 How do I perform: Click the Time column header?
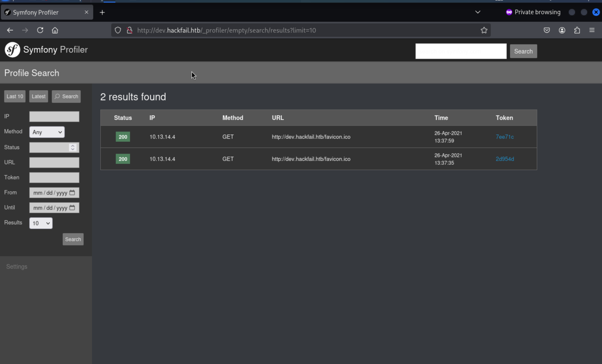point(441,118)
